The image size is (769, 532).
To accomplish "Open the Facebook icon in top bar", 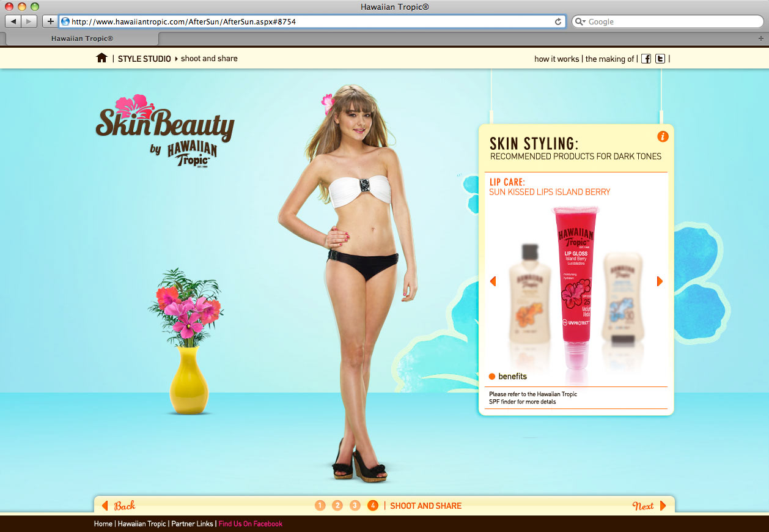I will coord(646,59).
